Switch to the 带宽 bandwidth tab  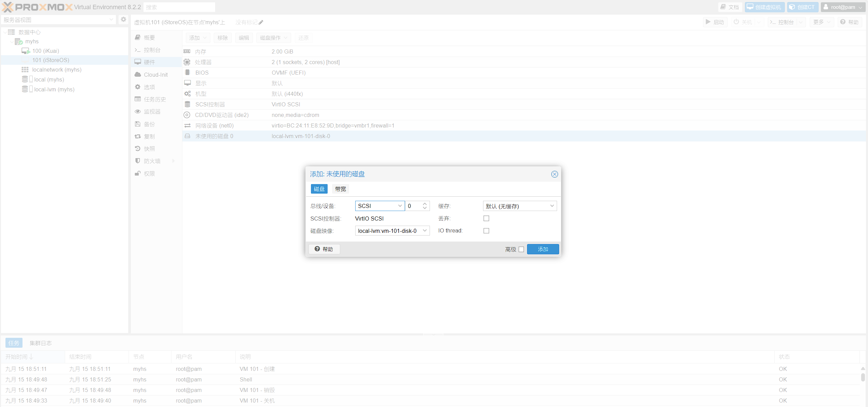click(x=340, y=189)
